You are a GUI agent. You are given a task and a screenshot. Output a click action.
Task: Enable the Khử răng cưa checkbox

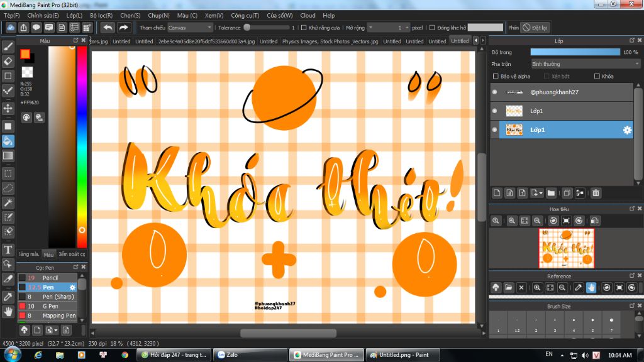coord(304,28)
